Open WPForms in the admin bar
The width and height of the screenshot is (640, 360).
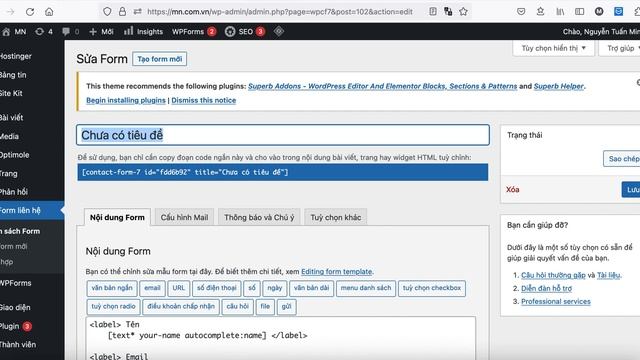point(194,31)
